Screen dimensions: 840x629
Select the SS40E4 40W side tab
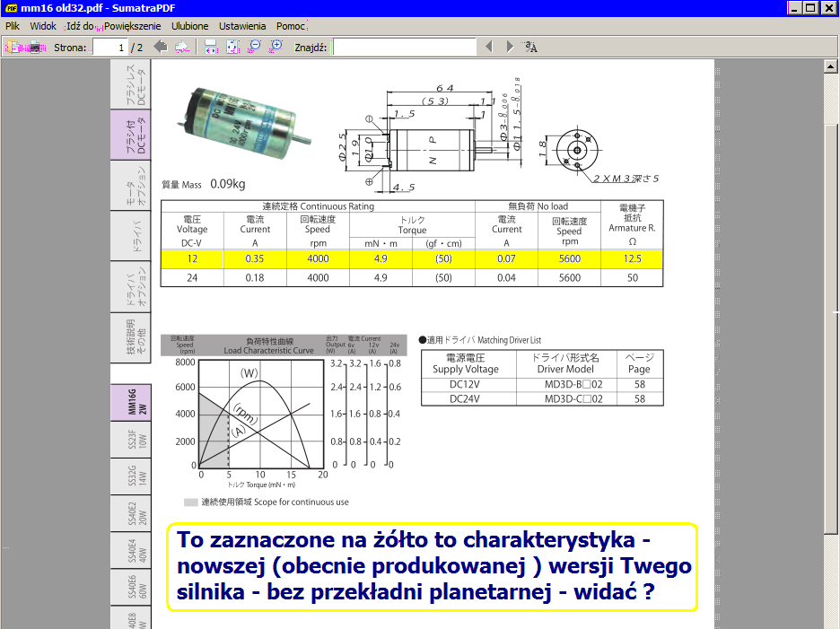131,550
